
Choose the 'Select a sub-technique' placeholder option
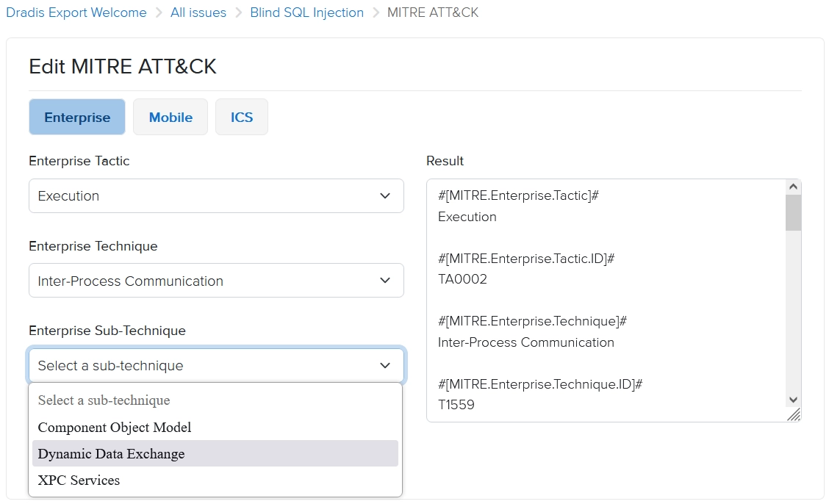tap(215, 400)
